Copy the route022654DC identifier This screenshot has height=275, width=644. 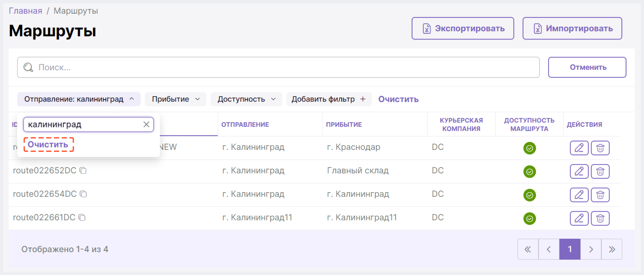(83, 194)
